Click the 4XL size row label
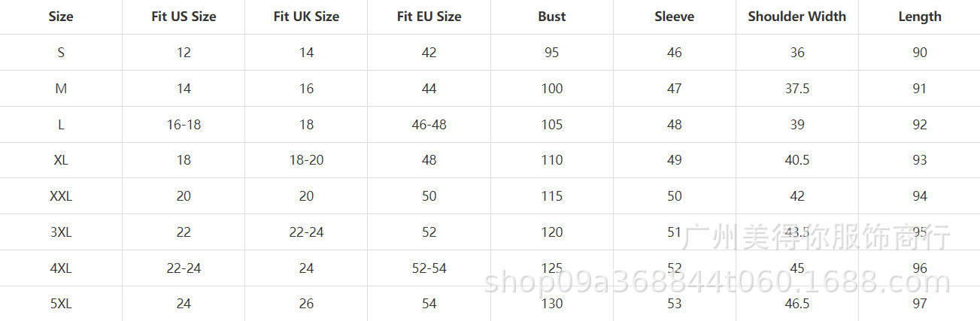 61,268
